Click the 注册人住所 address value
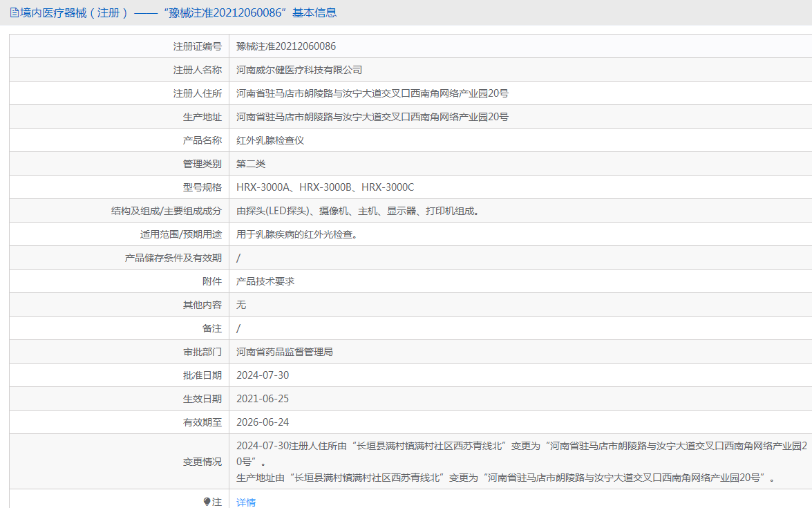 (x=372, y=93)
